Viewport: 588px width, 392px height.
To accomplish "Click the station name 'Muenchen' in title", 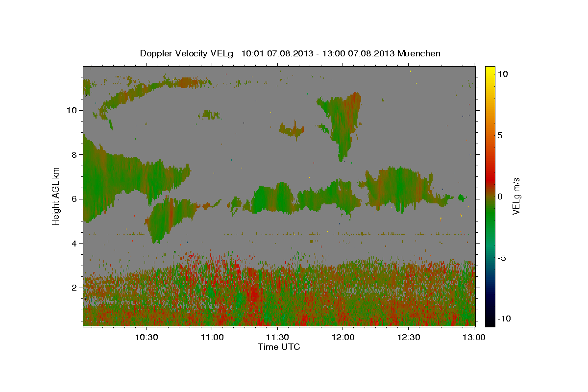I will (x=419, y=53).
